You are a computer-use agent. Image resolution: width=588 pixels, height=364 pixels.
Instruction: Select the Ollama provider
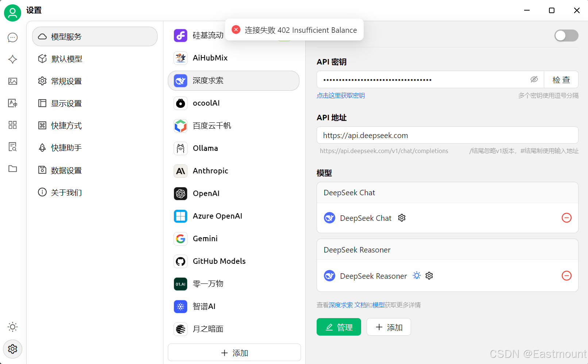(x=233, y=148)
